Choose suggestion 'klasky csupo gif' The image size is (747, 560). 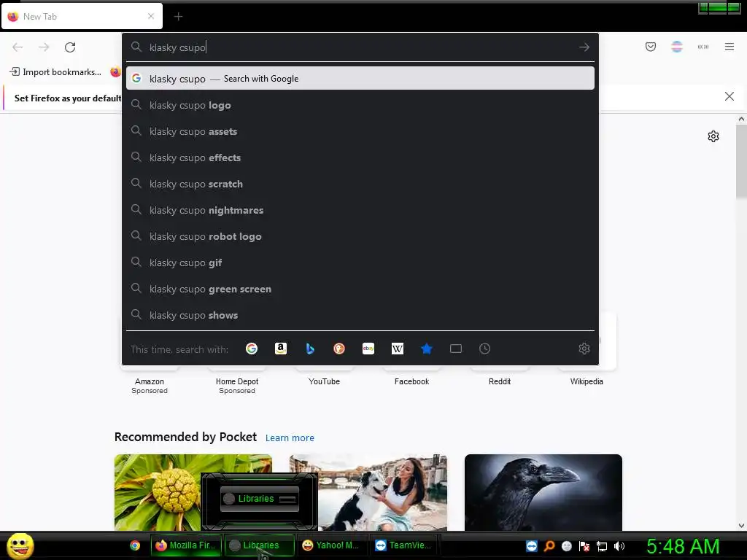tap(360, 262)
